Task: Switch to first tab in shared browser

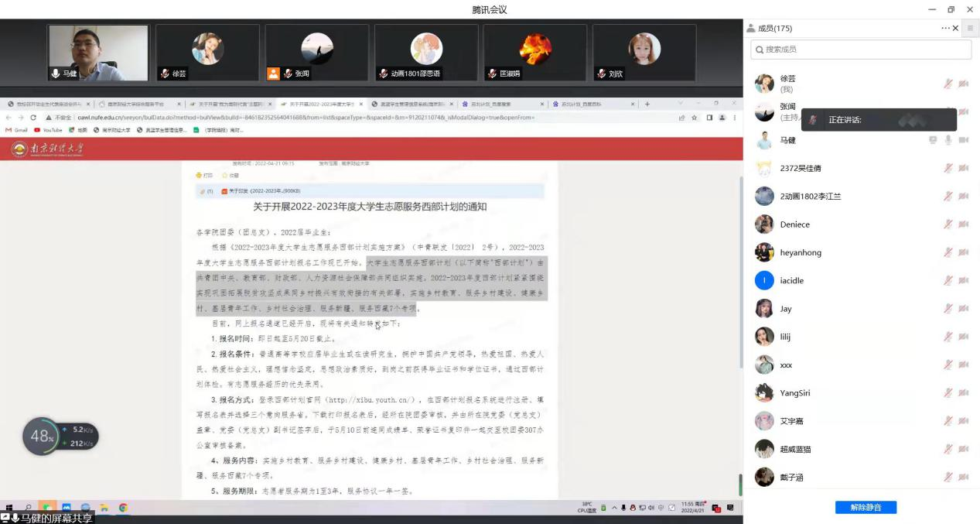Action: point(48,104)
